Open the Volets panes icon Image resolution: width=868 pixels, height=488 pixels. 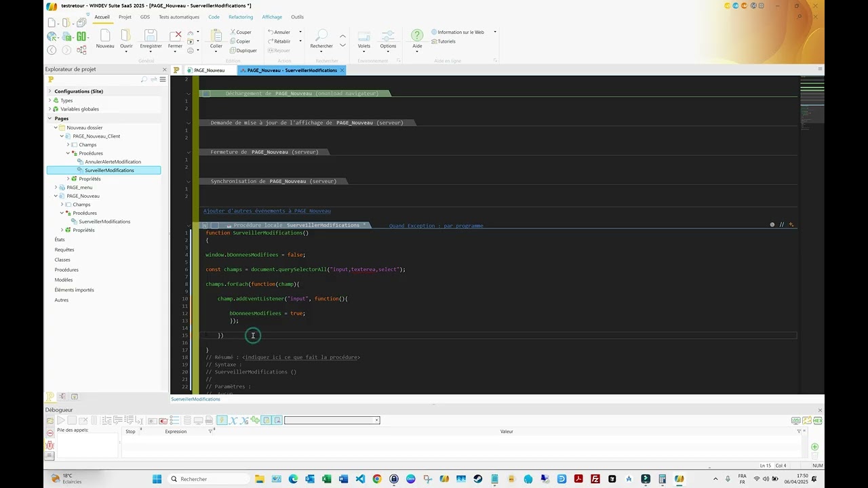click(x=364, y=35)
